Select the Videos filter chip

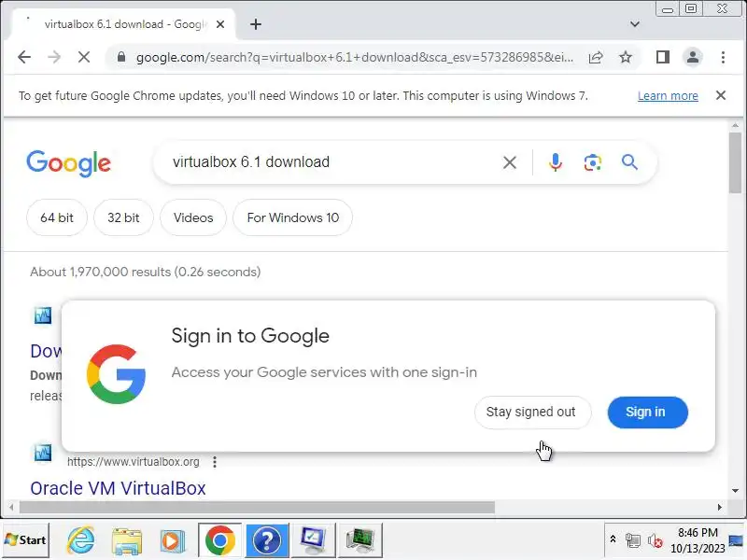(193, 217)
